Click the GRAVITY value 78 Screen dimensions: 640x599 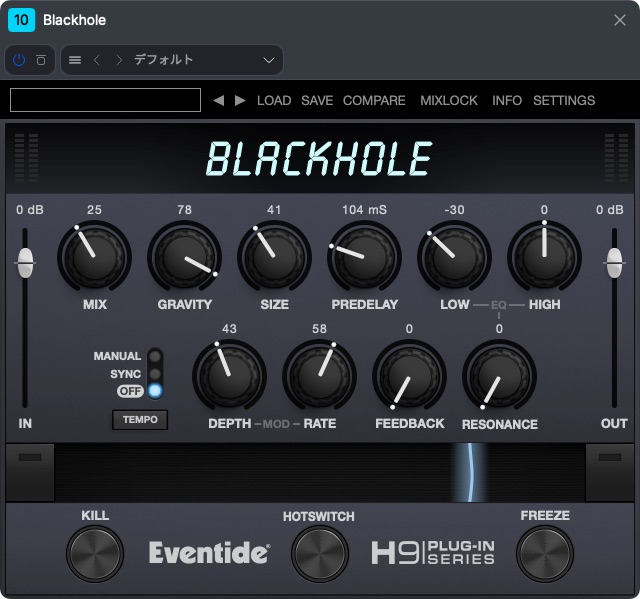pos(184,210)
